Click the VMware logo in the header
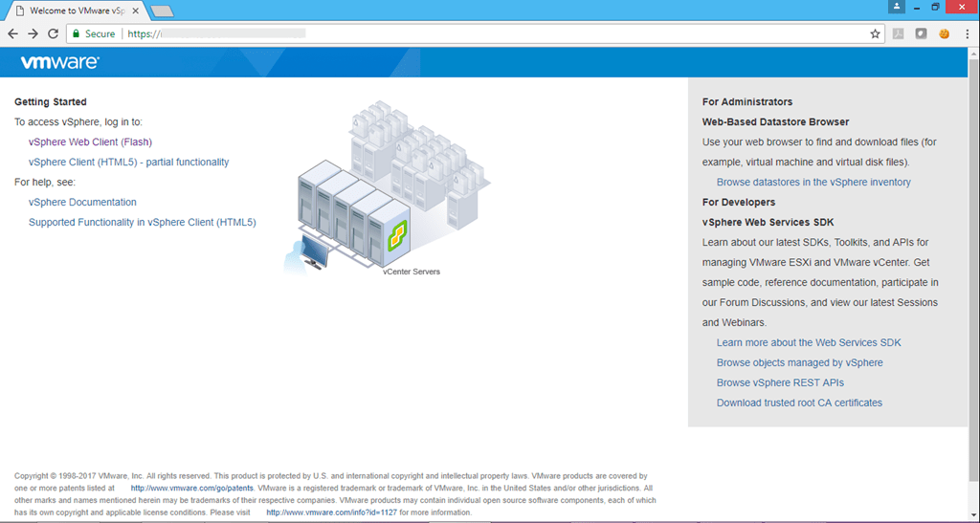 [x=59, y=63]
